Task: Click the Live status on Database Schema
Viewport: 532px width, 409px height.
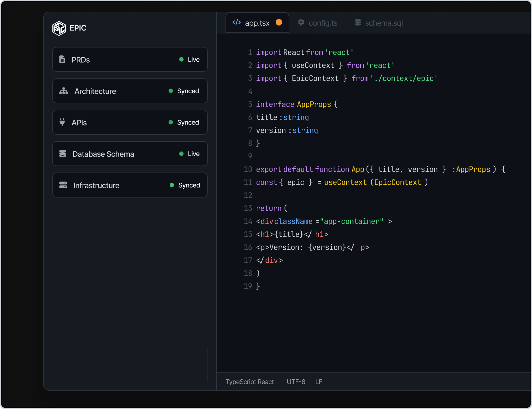Action: coord(190,154)
